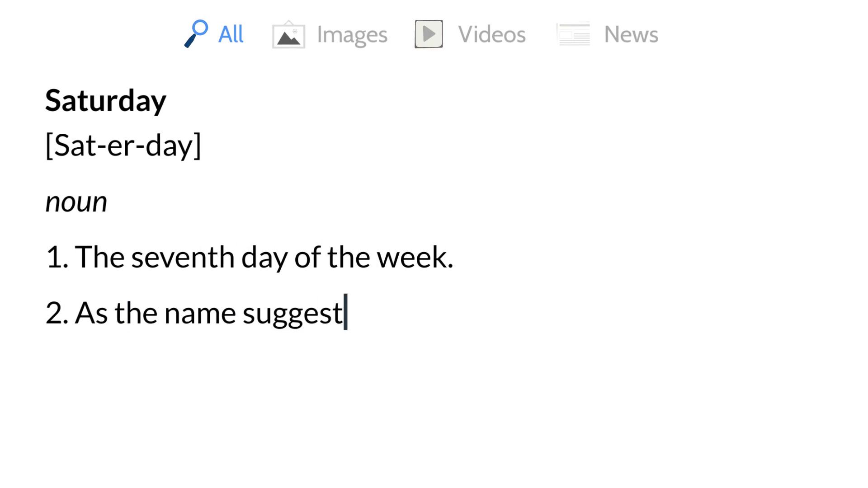Click the newspaper icon for News
The height and width of the screenshot is (488, 868).
click(x=573, y=34)
